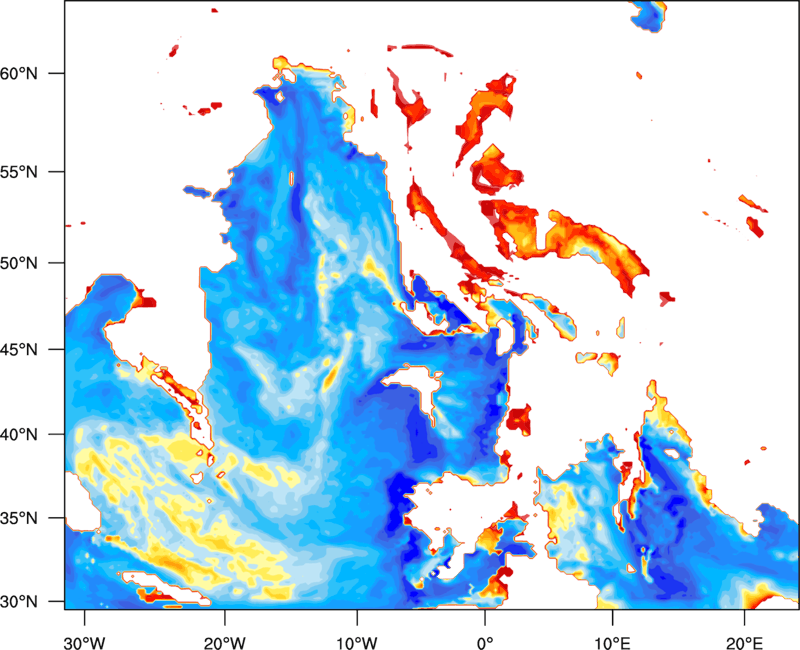800x650 pixels.
Task: Click the 40°N latitude label
Action: pos(19,434)
